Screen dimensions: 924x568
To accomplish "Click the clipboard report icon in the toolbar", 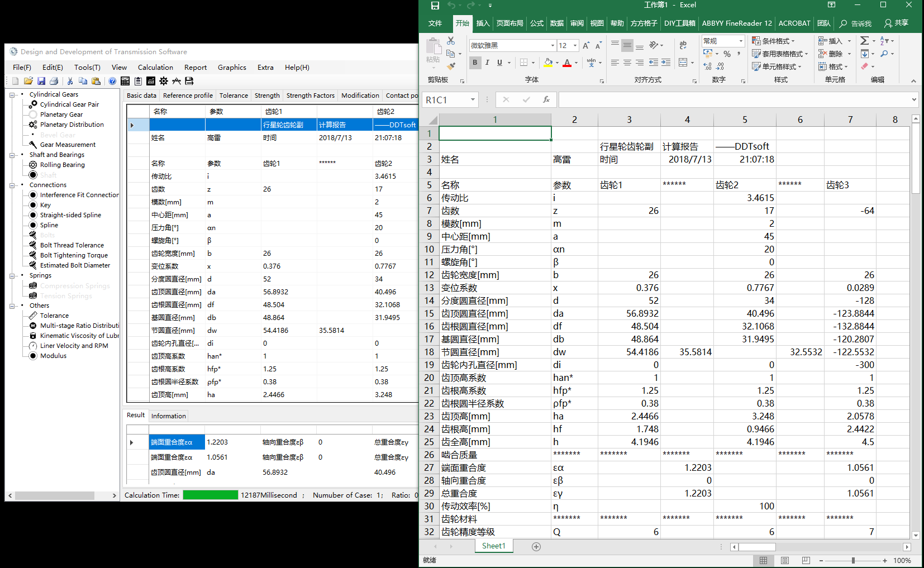I will [x=138, y=81].
